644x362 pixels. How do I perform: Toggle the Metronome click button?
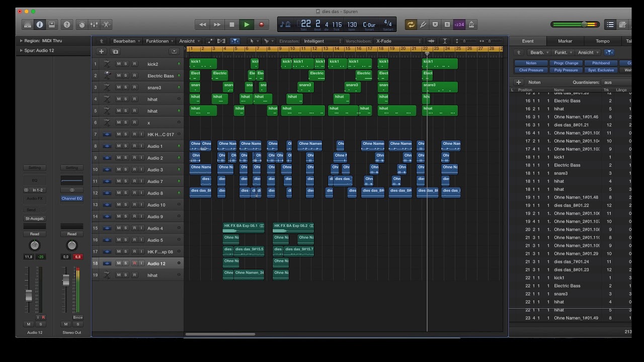tap(471, 24)
